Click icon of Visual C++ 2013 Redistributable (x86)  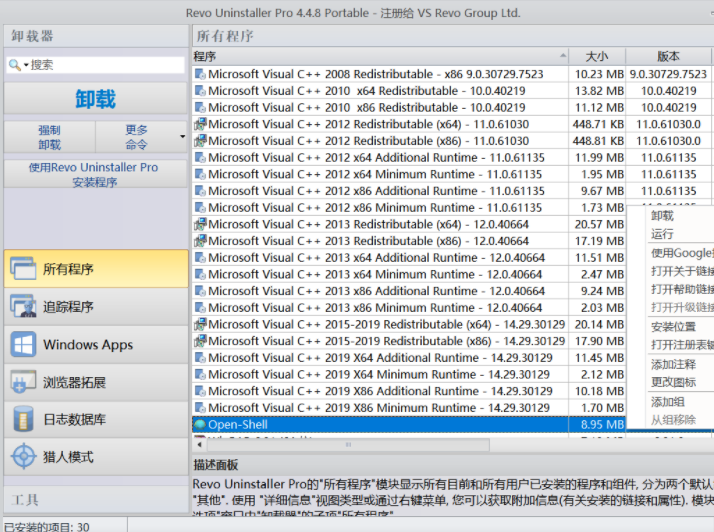(200, 241)
